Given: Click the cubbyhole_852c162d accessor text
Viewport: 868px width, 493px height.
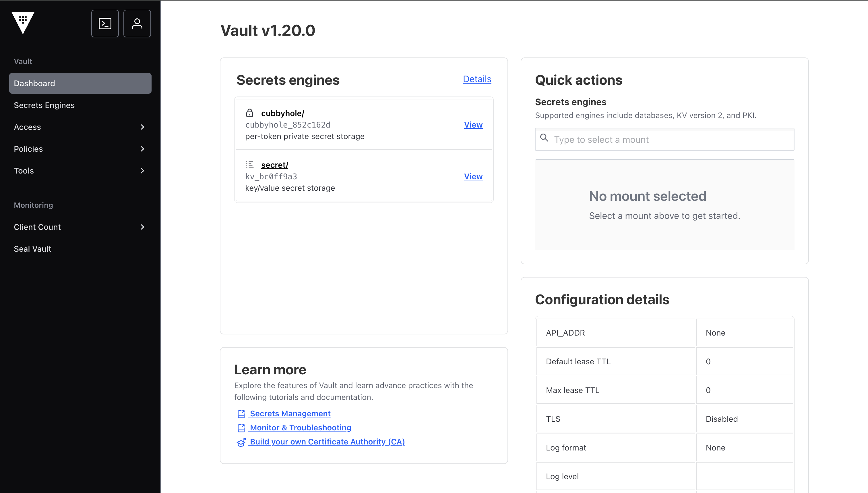Looking at the screenshot, I should coord(288,125).
